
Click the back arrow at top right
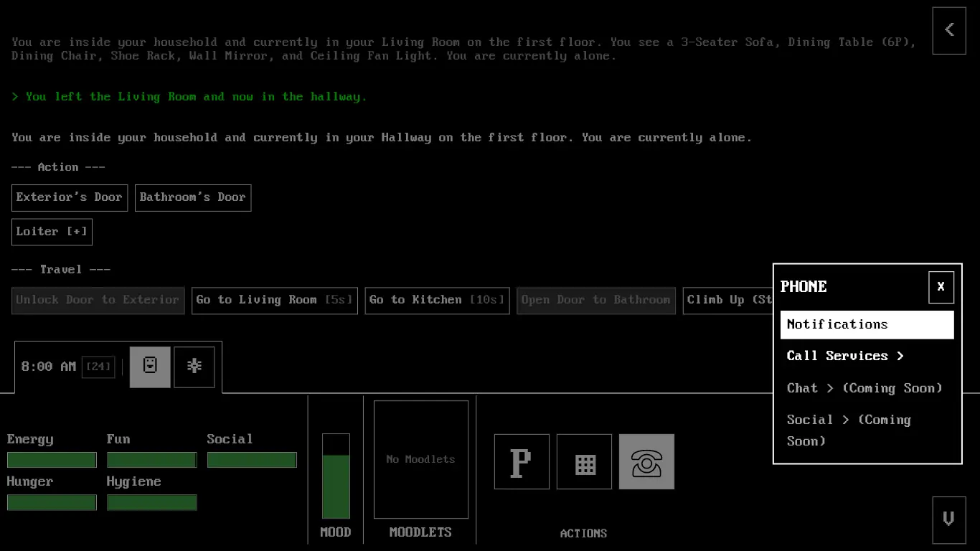coord(948,30)
